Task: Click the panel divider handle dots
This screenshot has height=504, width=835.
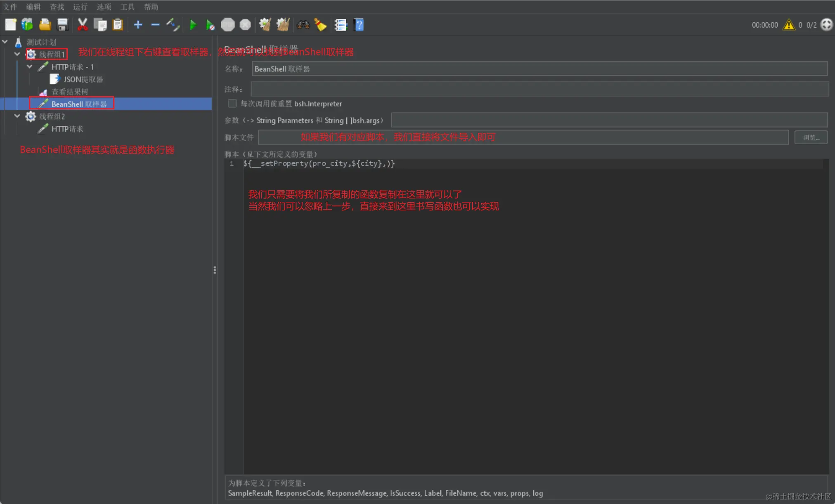Action: 215,270
